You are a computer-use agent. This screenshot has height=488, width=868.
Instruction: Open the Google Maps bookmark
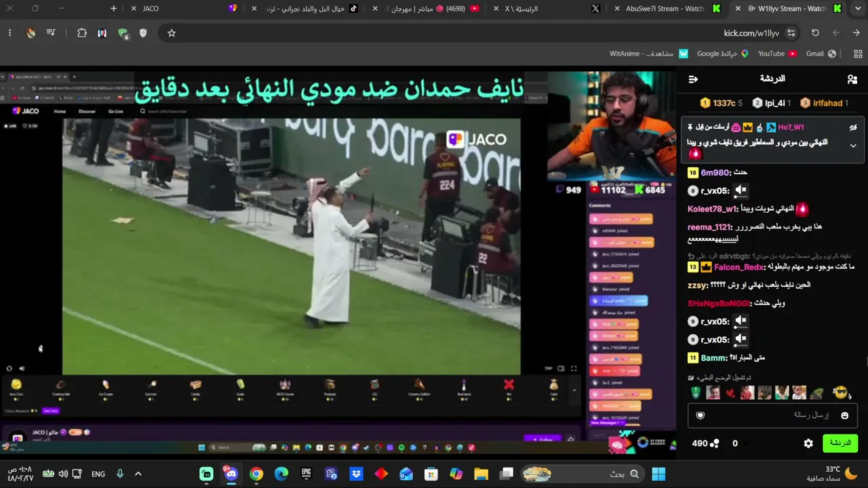pyautogui.click(x=722, y=54)
